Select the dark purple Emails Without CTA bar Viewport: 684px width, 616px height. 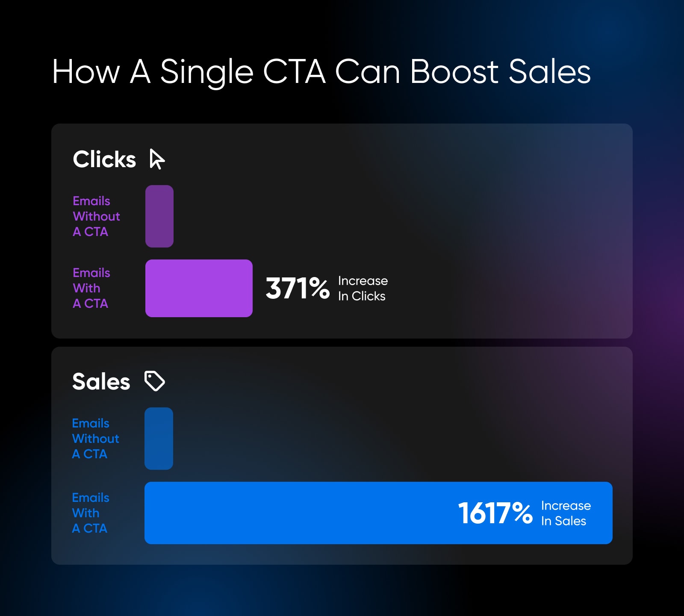159,216
